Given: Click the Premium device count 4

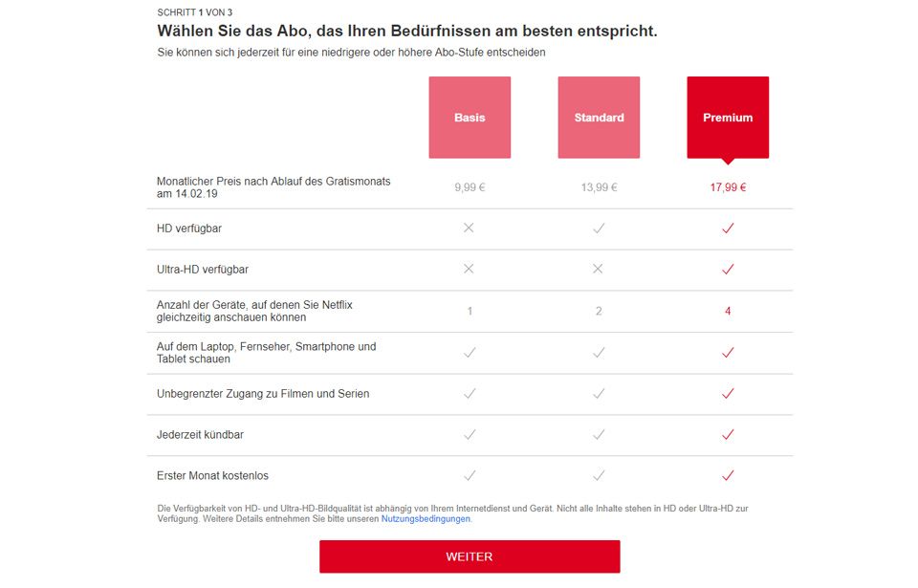Looking at the screenshot, I should [728, 311].
